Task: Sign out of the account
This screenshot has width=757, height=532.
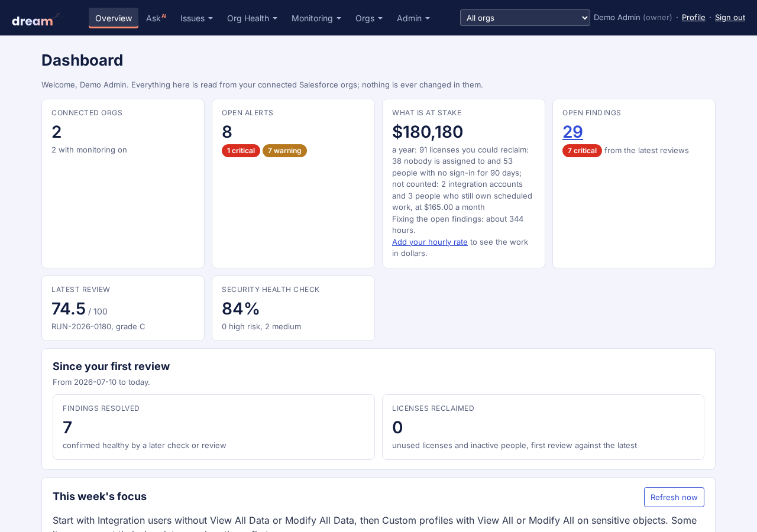Action: tap(730, 17)
